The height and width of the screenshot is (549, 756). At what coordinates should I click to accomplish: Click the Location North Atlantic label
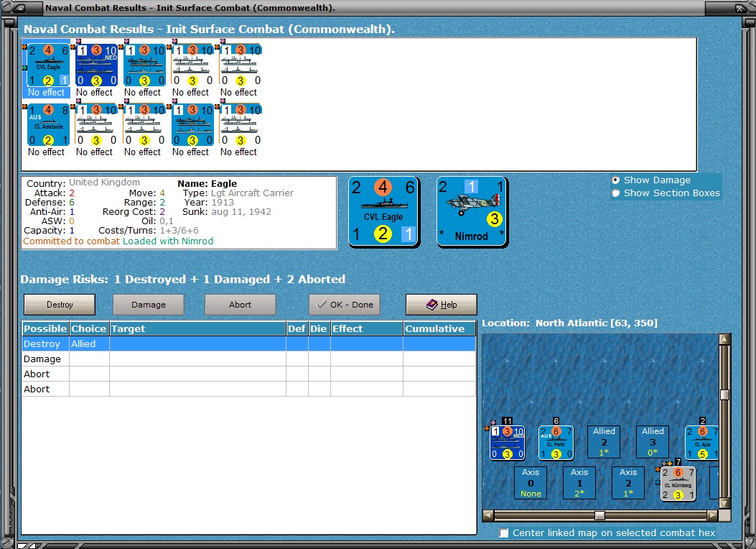(x=569, y=323)
